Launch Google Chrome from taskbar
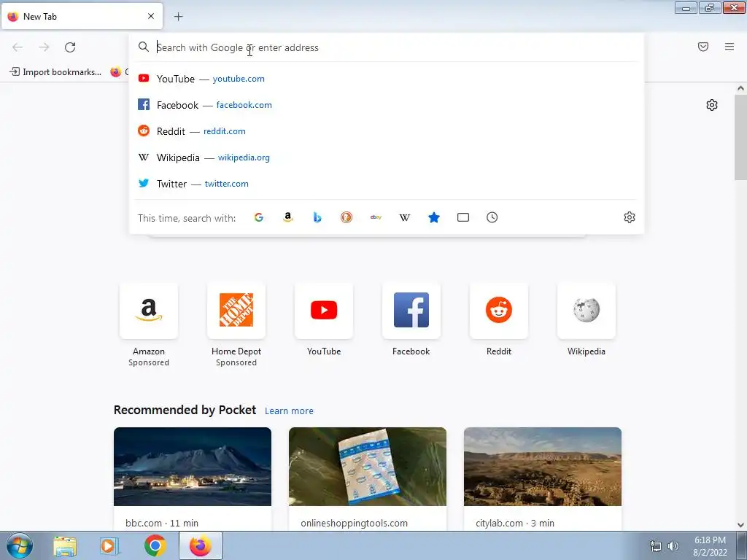747x560 pixels. 155,546
